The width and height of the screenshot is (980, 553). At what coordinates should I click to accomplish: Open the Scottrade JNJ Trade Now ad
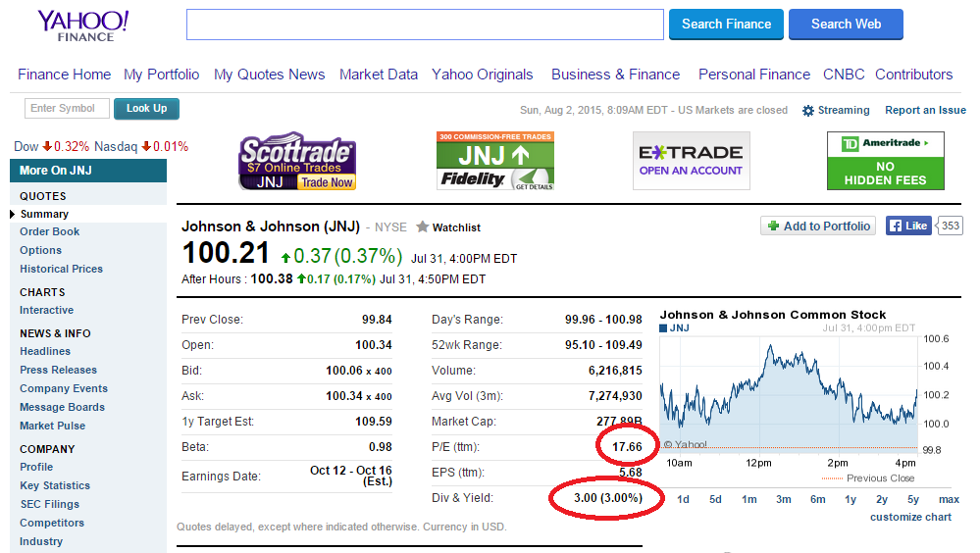click(297, 161)
